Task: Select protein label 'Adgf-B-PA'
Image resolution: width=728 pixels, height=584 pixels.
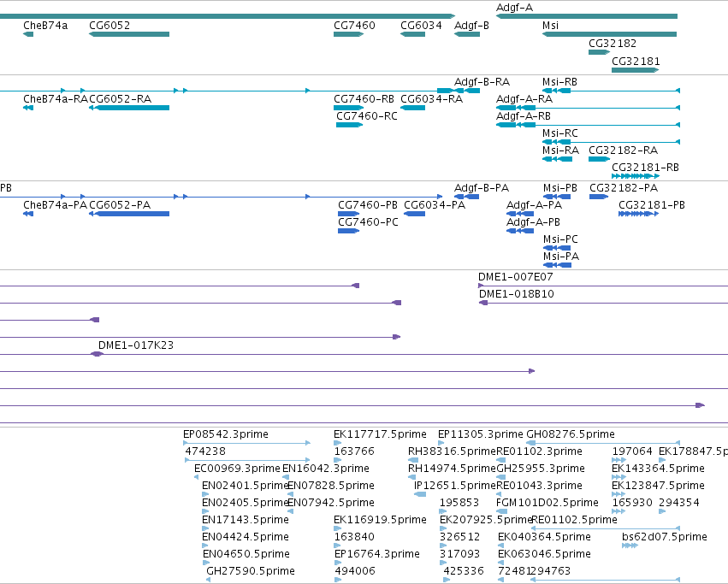Action: tap(482, 188)
